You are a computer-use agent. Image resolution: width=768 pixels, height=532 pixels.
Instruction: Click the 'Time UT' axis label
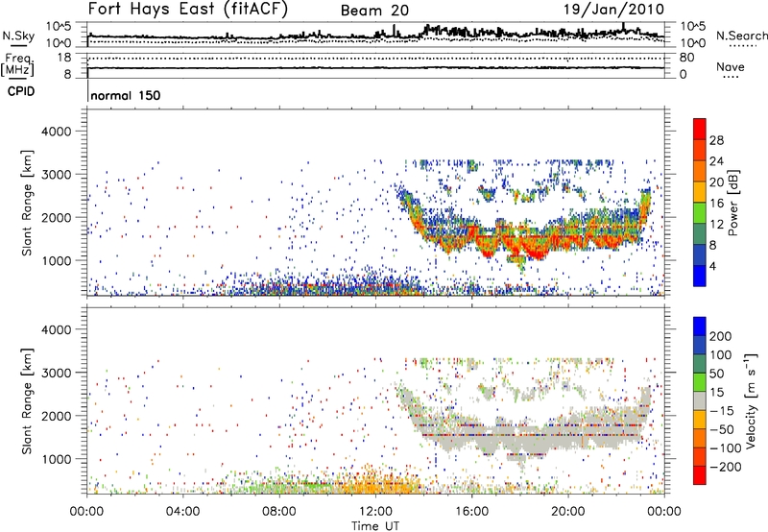[375, 526]
